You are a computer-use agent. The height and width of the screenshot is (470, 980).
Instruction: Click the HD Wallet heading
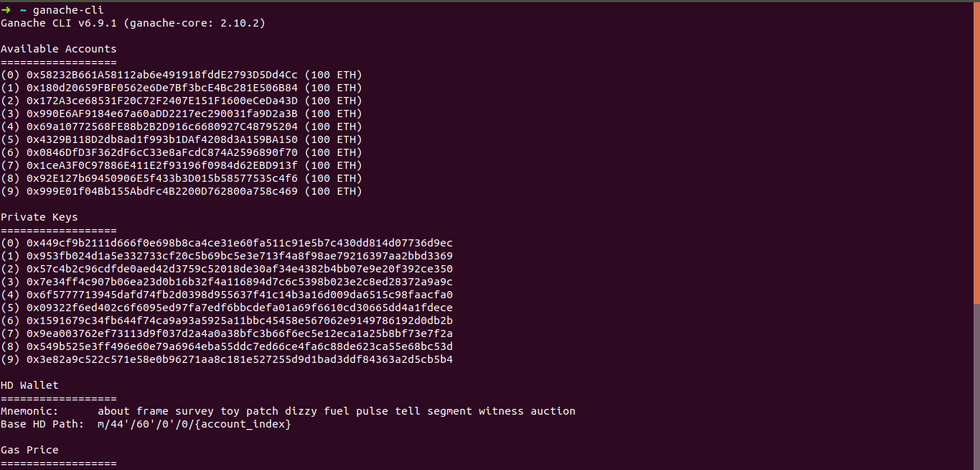tap(29, 385)
